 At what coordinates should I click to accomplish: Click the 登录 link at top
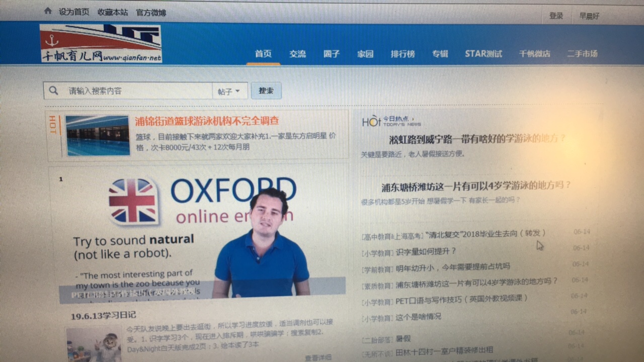556,16
